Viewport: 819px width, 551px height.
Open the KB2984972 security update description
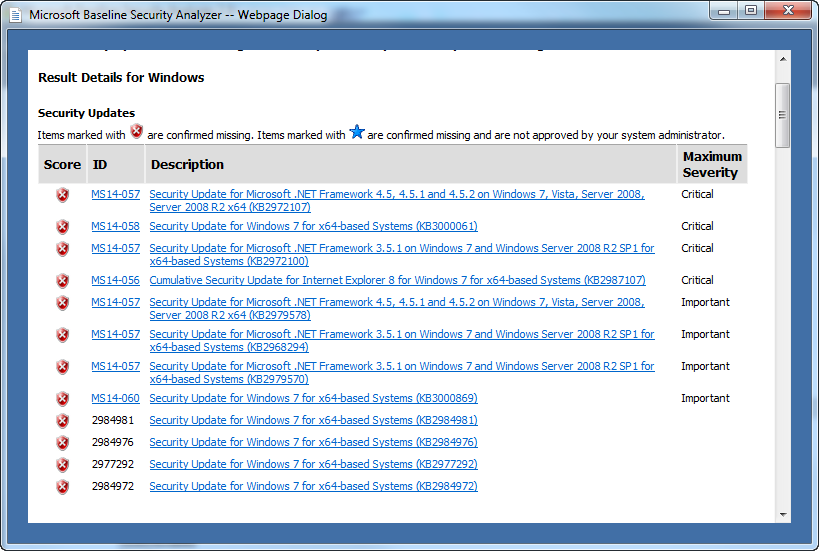coord(313,487)
